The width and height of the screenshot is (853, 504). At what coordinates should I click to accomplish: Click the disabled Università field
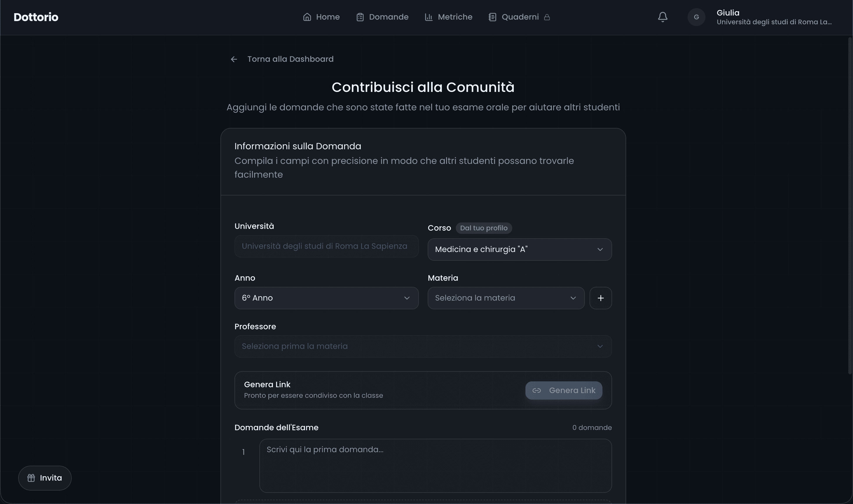click(326, 246)
